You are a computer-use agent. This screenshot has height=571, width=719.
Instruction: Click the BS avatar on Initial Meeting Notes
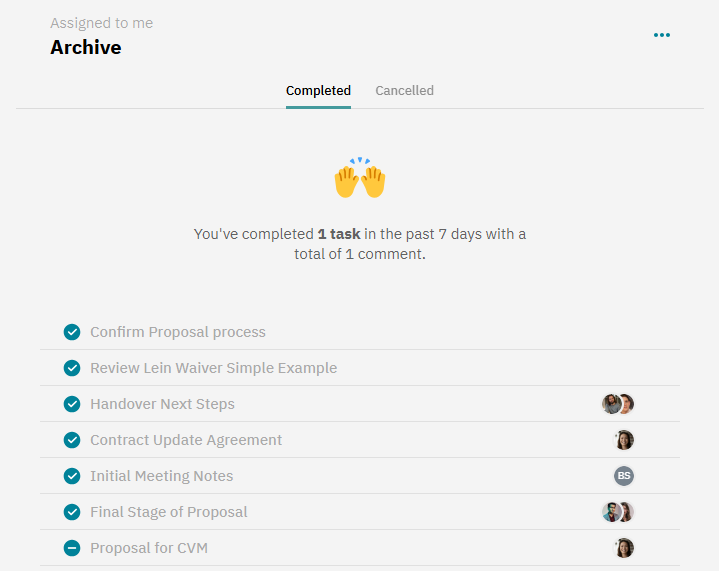(624, 476)
